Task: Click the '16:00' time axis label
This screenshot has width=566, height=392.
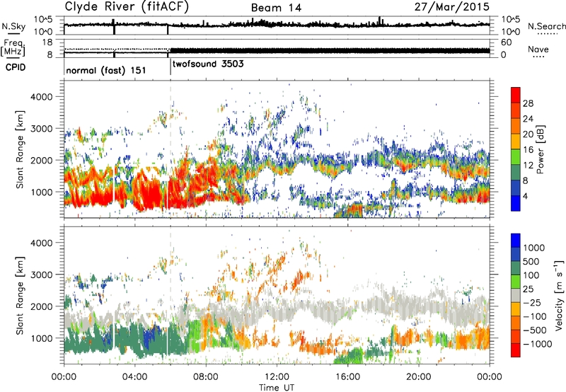Action: click(x=347, y=377)
